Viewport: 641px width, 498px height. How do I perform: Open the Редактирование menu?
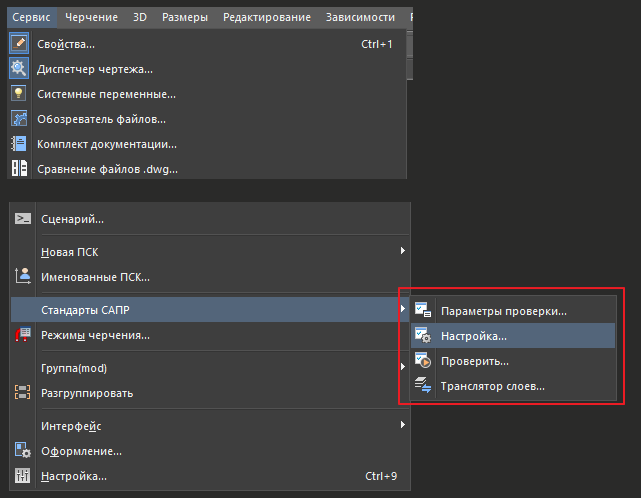[267, 18]
